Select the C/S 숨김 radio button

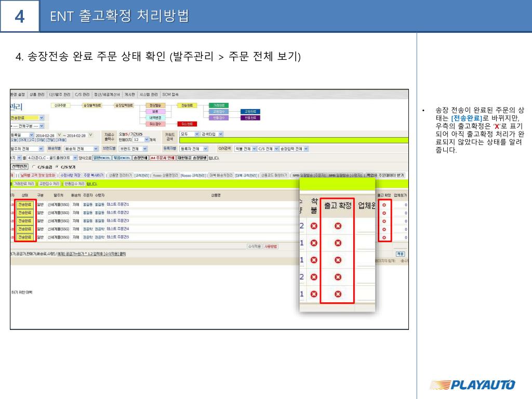[x=34, y=167]
